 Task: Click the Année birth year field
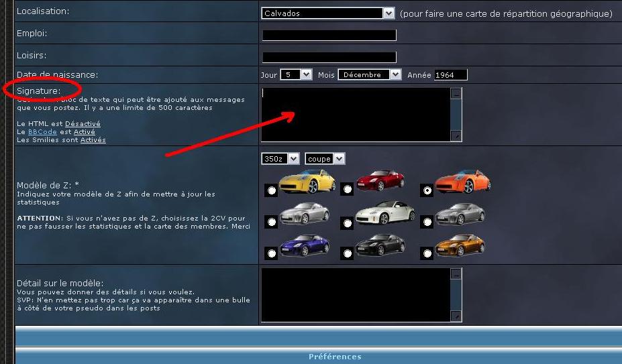(450, 75)
